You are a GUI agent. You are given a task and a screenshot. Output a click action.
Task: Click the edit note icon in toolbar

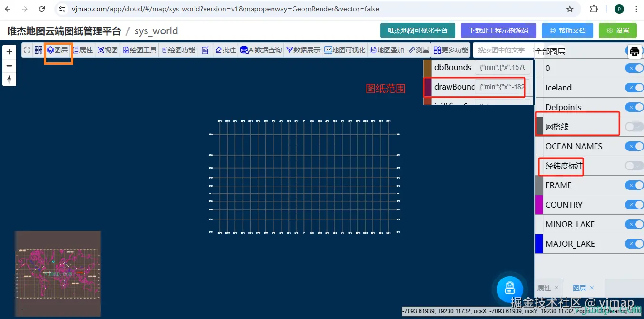[x=205, y=50]
